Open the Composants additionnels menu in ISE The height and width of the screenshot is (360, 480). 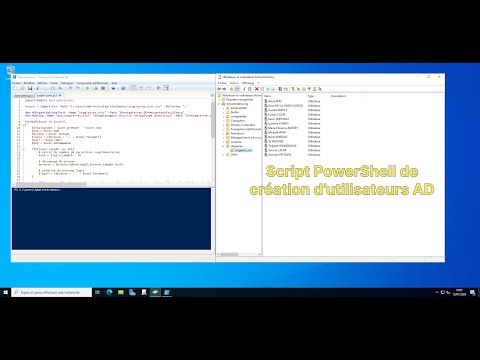[92, 83]
